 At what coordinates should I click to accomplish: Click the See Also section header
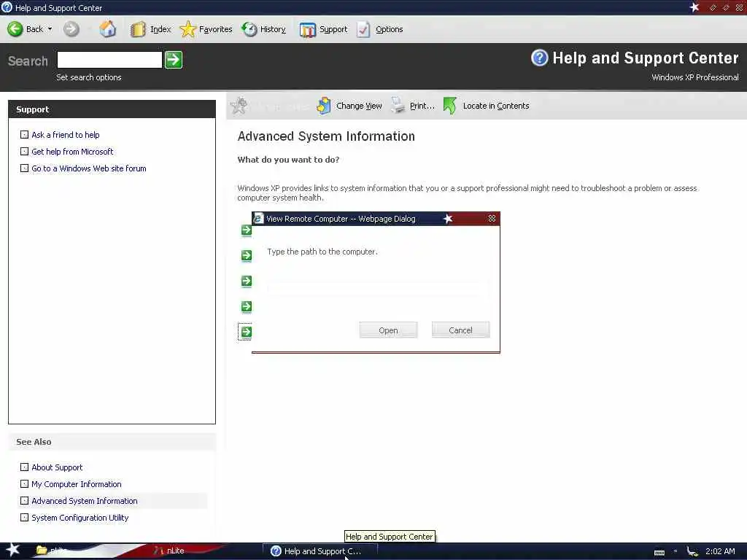(112, 442)
